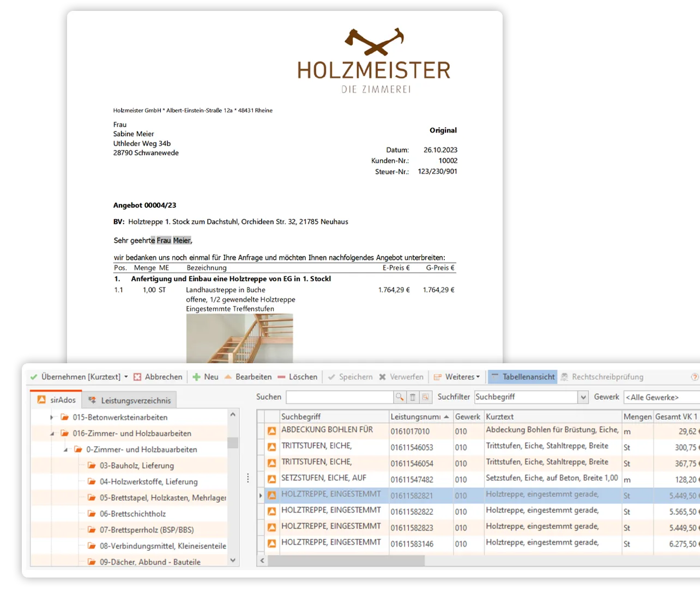Click into the Suchen text field

click(x=339, y=397)
